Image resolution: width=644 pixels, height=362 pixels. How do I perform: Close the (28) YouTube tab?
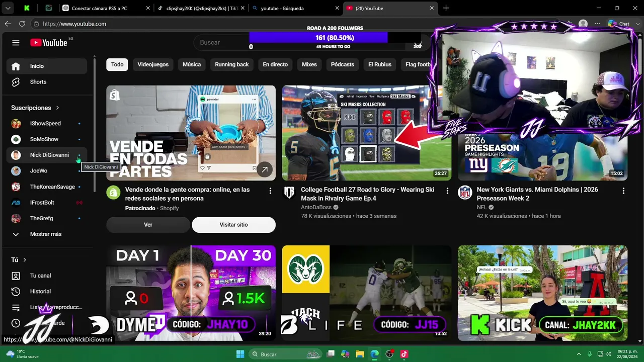click(x=432, y=8)
